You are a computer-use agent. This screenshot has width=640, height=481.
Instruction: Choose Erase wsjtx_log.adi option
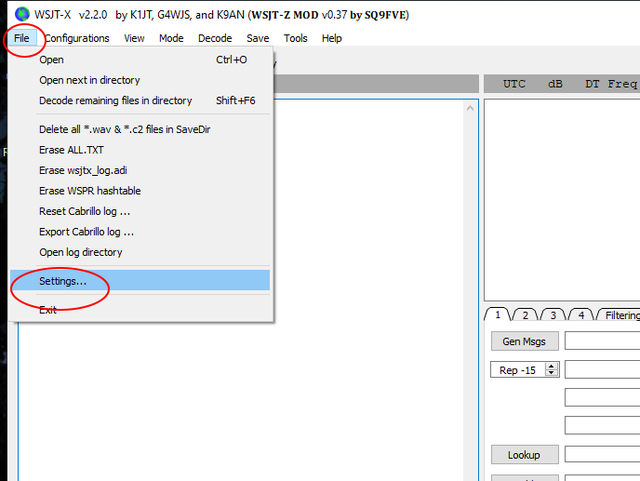pos(83,170)
